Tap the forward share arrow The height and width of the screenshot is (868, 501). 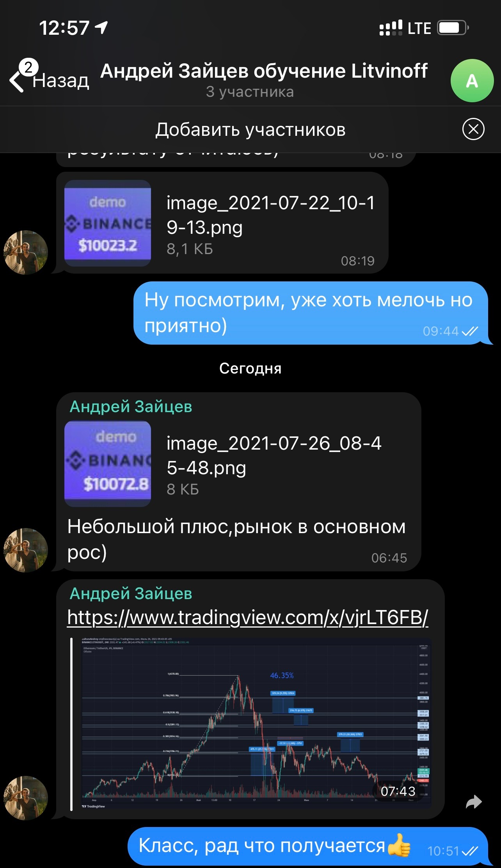[474, 802]
